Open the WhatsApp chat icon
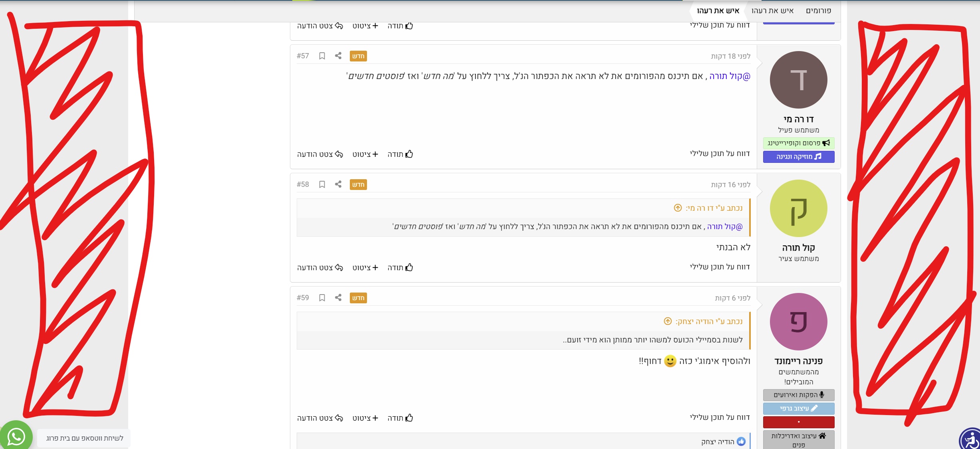980x449 pixels. pos(16,436)
